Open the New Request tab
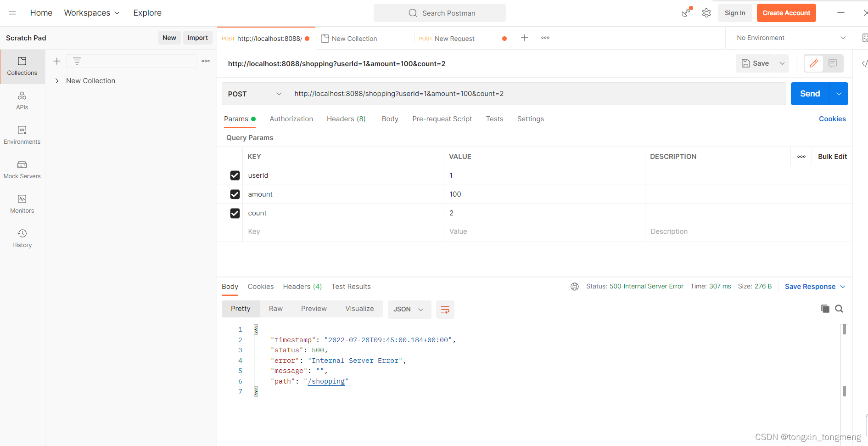Screen dimensions: 868x446 pos(463,39)
